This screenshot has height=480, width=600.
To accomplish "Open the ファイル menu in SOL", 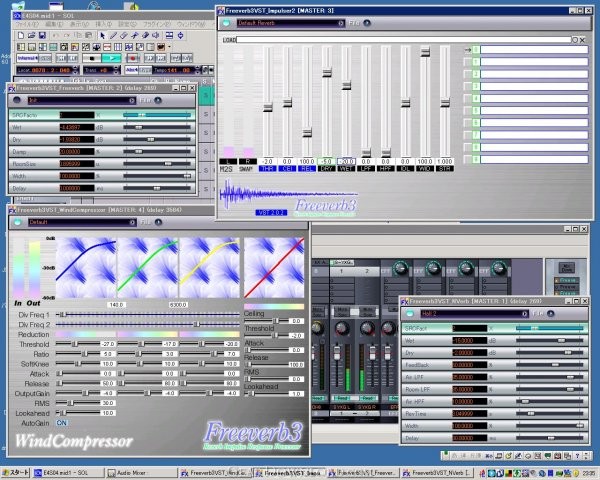I will pyautogui.click(x=28, y=24).
